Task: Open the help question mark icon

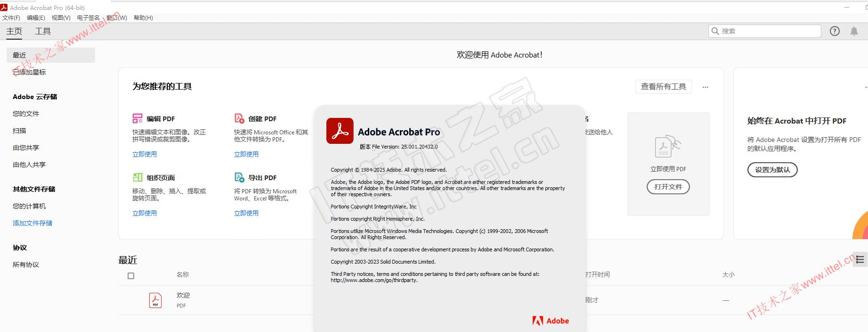Action: tap(835, 31)
